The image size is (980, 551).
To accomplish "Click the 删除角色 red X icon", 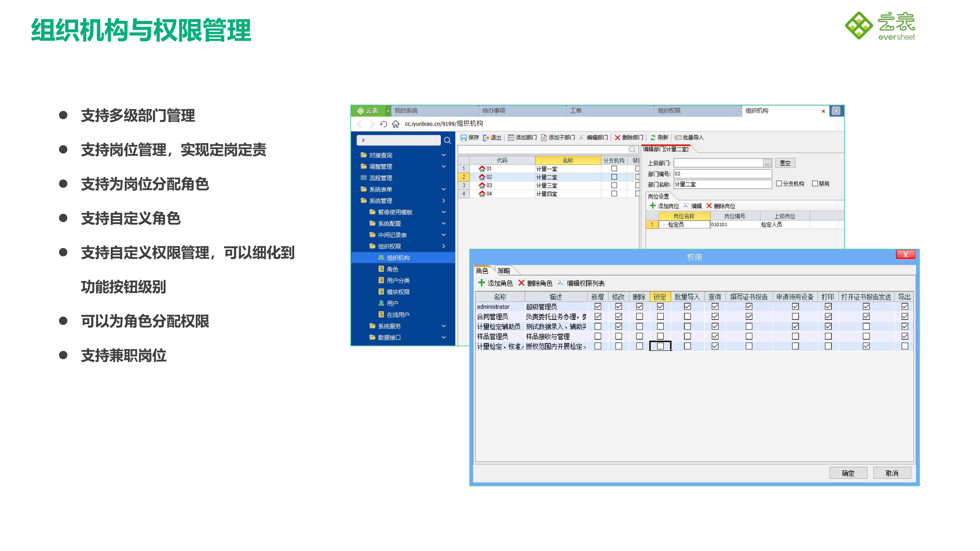I will (521, 283).
